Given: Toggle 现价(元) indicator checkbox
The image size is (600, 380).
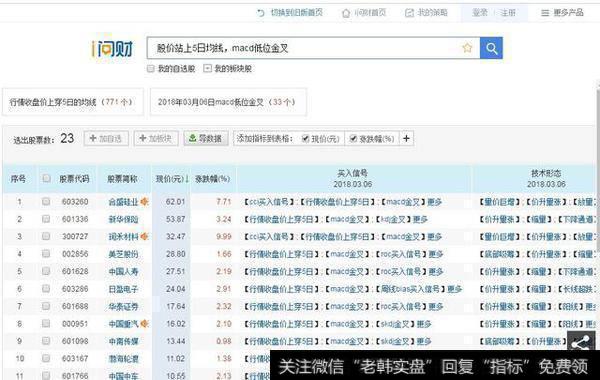Looking at the screenshot, I should click(x=305, y=139).
